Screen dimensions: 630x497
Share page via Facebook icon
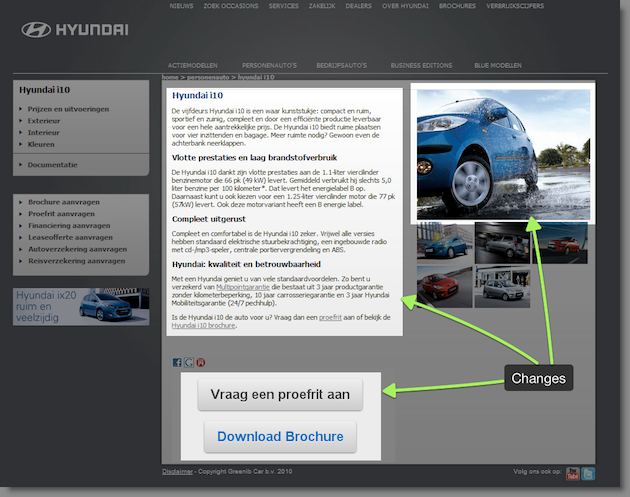pyautogui.click(x=177, y=362)
